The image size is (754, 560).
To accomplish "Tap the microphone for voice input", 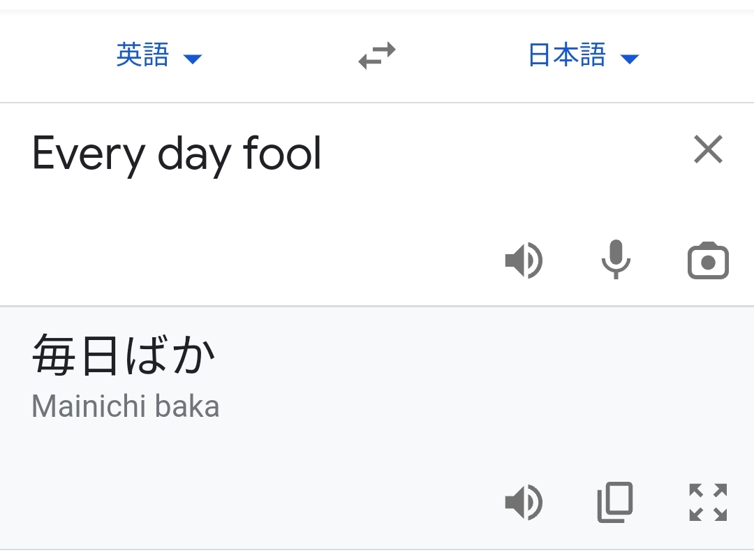I will coord(616,260).
